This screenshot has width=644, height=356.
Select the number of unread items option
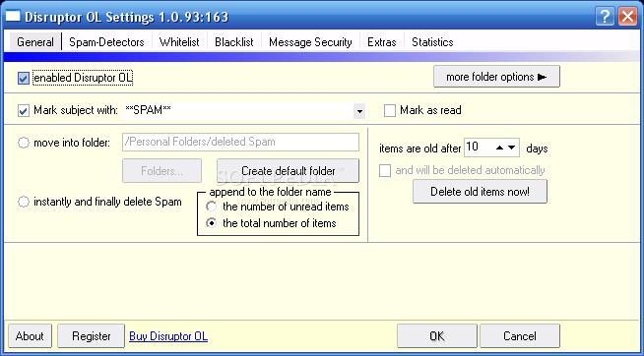[x=212, y=207]
